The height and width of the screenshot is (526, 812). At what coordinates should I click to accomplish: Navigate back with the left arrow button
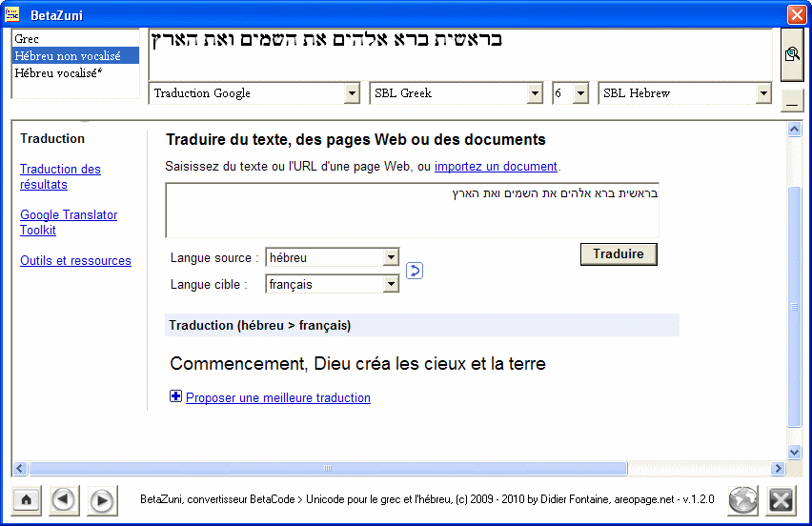64,500
